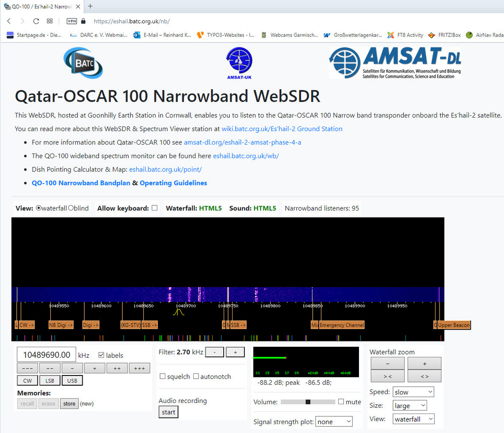Open the Großwetterlagenkarte bookmark

click(x=353, y=35)
